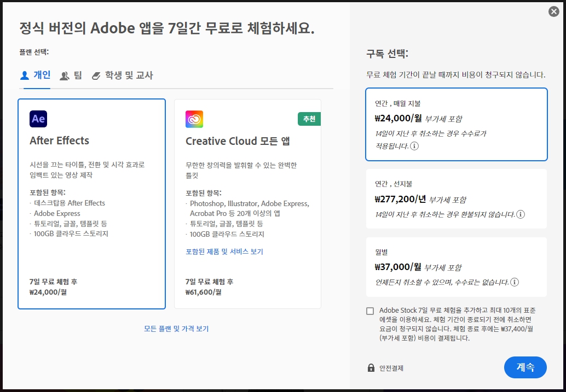Click the 구독 선택: heading

(x=387, y=54)
